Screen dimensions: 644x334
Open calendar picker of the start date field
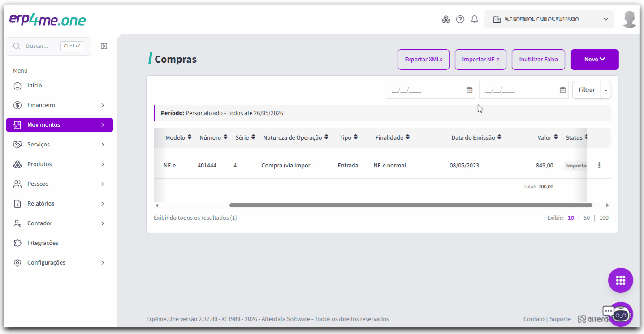pyautogui.click(x=470, y=90)
